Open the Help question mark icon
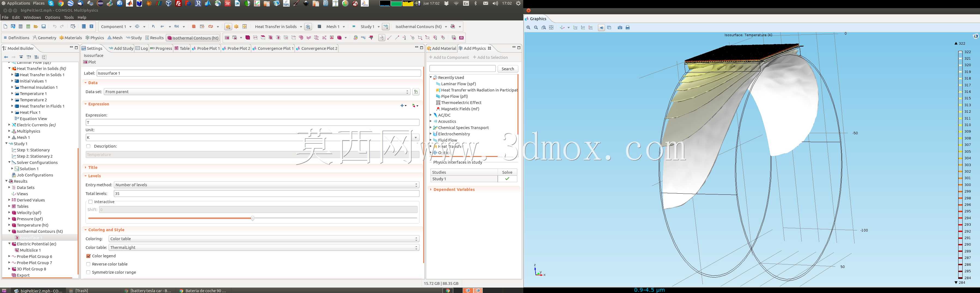Screen dimensions: 980x293 pos(91,27)
